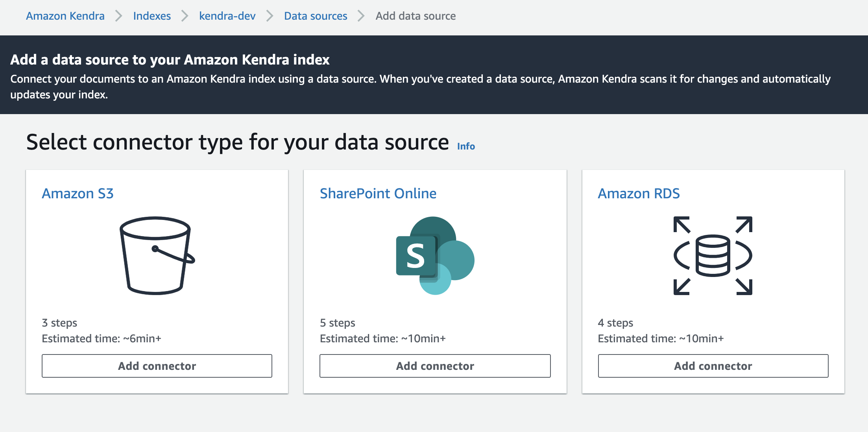Screen dimensions: 868x432
Task: Click the Amazon RDS card title
Action: click(639, 194)
